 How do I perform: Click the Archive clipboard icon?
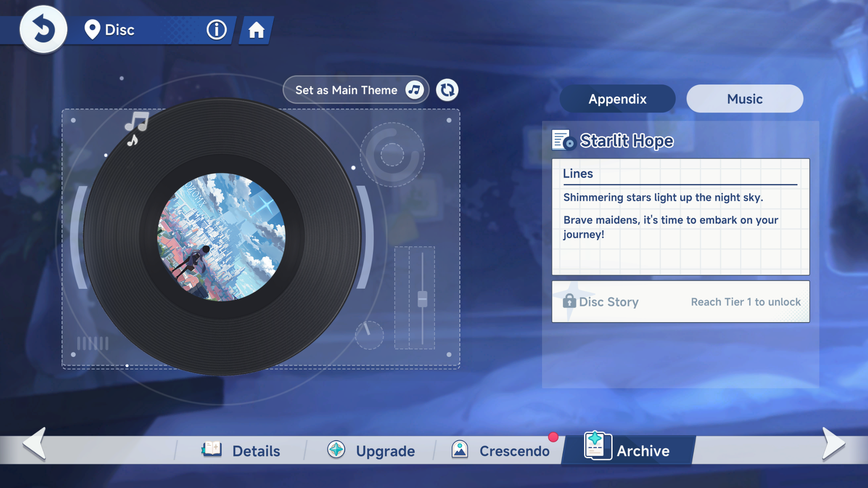597,446
